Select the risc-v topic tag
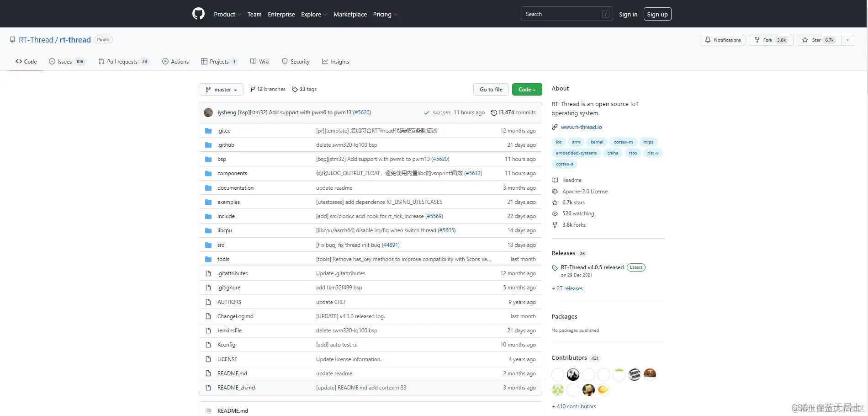 pyautogui.click(x=653, y=153)
